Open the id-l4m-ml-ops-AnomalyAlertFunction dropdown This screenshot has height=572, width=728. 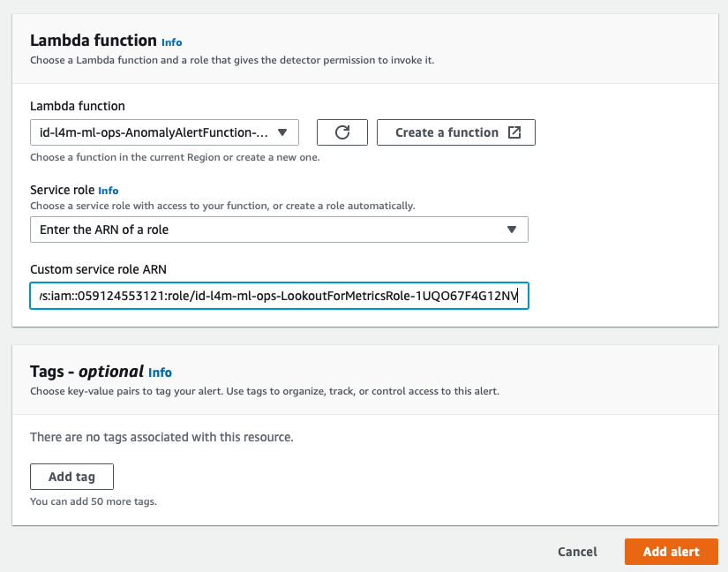[x=164, y=132]
